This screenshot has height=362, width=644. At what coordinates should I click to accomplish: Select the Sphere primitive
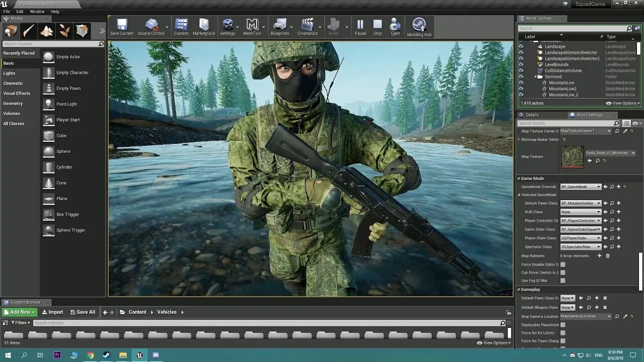coord(63,151)
